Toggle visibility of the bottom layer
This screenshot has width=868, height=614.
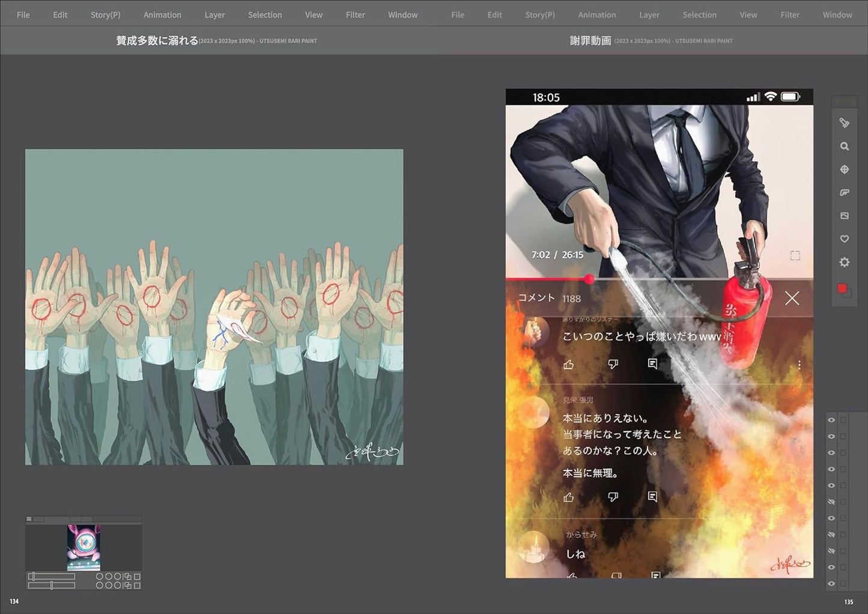(831, 583)
